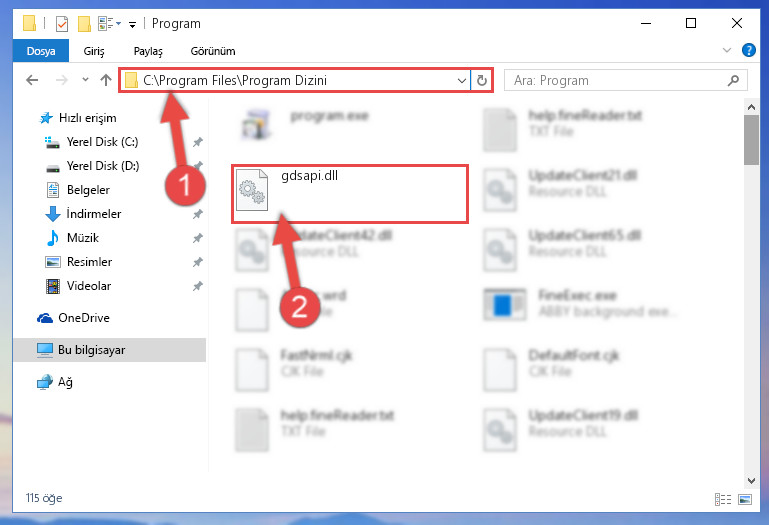The height and width of the screenshot is (525, 769).
Task: Click the Back navigation arrow
Action: coord(32,80)
